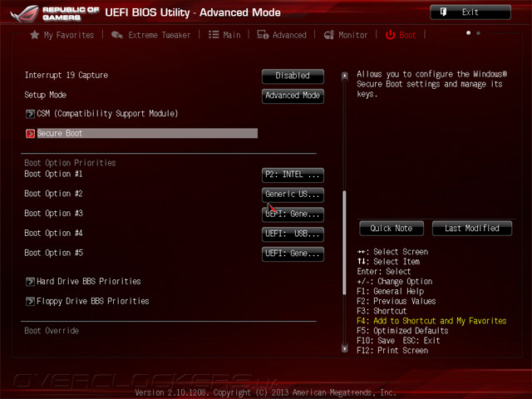This screenshot has height=399, width=532.
Task: Click the scrollbar up arrow
Action: pos(344,76)
